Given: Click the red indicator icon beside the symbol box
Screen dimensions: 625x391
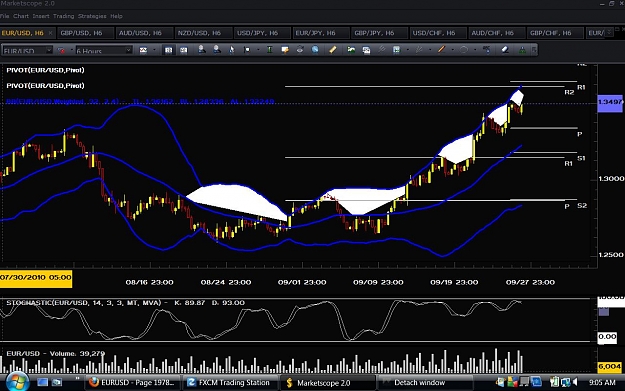Looking at the screenshot, I should tap(62, 50).
